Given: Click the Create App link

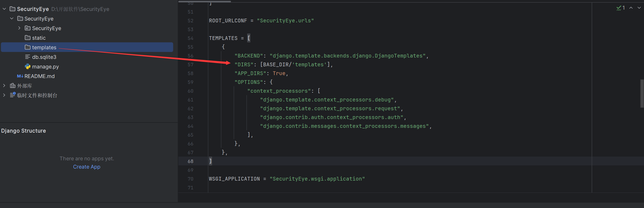Looking at the screenshot, I should tap(87, 167).
